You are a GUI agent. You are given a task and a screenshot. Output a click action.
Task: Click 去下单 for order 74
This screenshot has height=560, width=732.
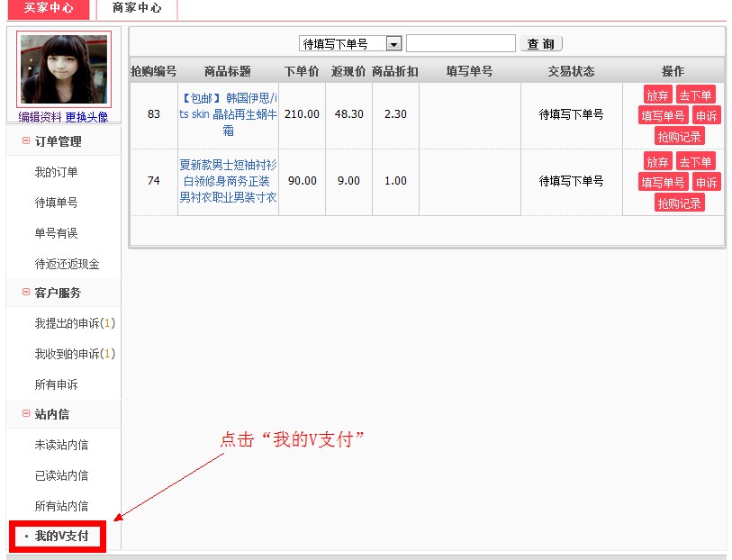click(x=696, y=162)
